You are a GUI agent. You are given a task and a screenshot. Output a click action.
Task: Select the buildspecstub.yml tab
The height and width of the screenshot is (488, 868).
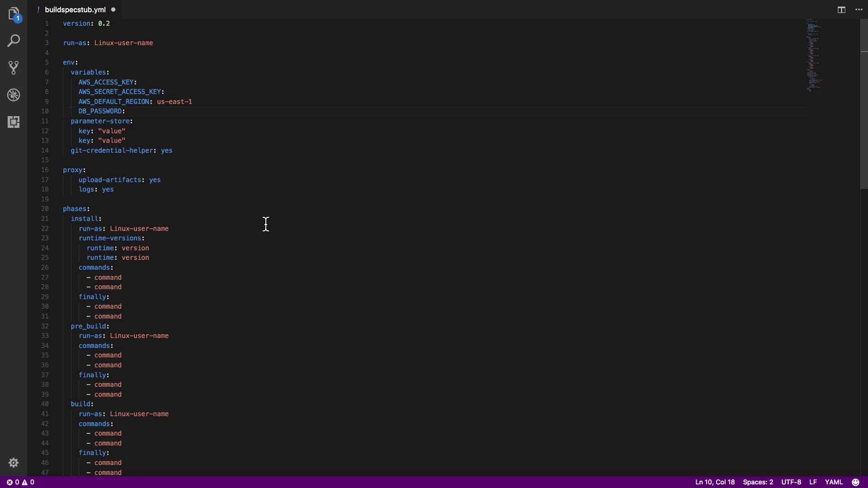[x=75, y=9]
